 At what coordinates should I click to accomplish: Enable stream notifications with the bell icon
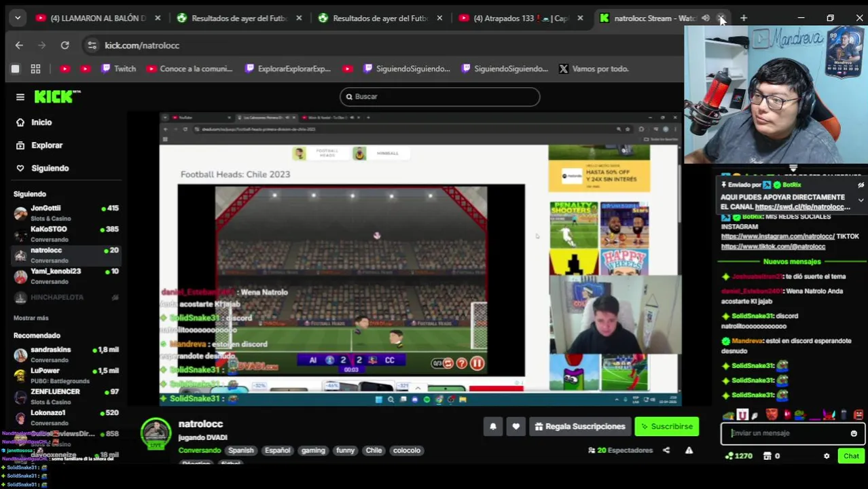click(493, 427)
